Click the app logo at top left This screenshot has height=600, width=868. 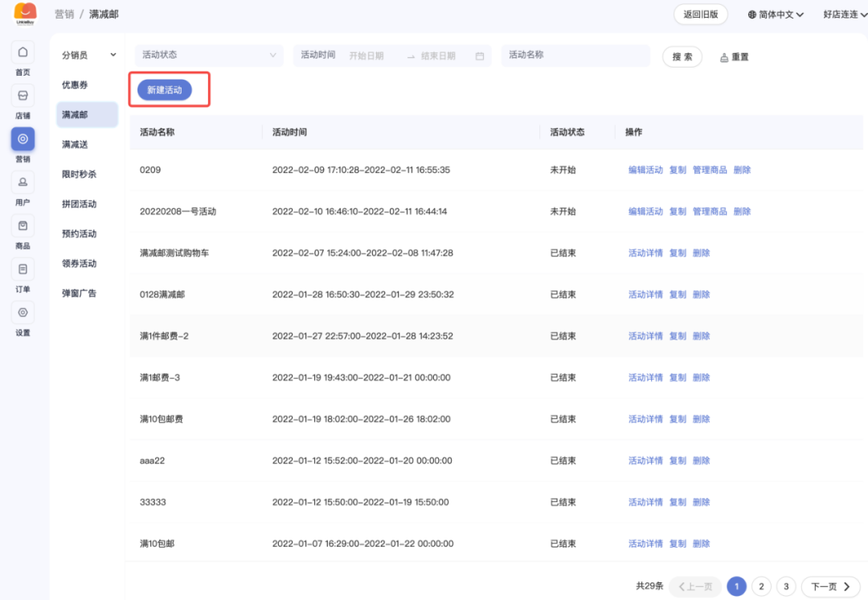click(25, 14)
